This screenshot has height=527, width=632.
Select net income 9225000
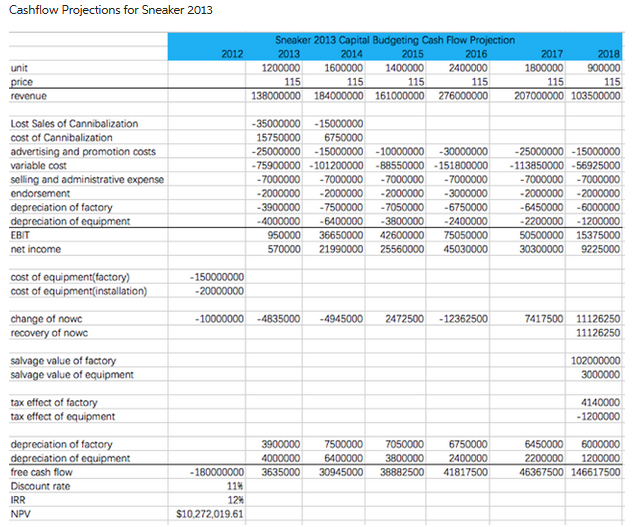[x=601, y=249]
